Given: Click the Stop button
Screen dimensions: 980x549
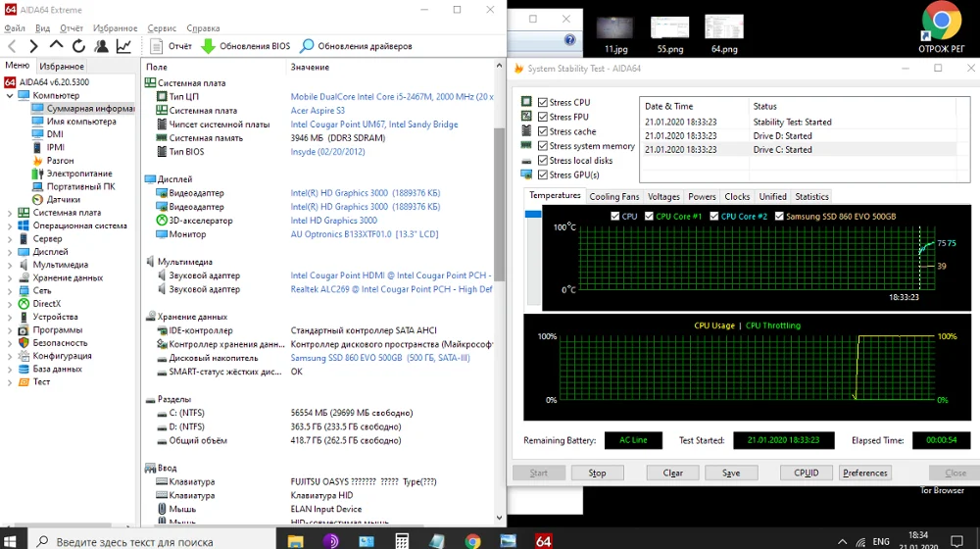Looking at the screenshot, I should (597, 473).
